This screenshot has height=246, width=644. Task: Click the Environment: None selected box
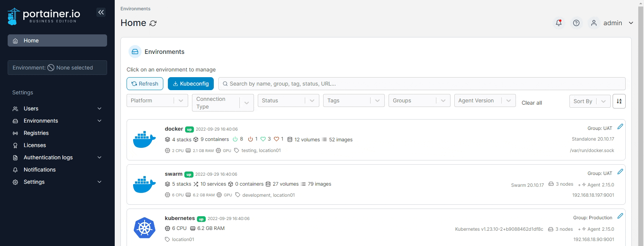point(57,68)
